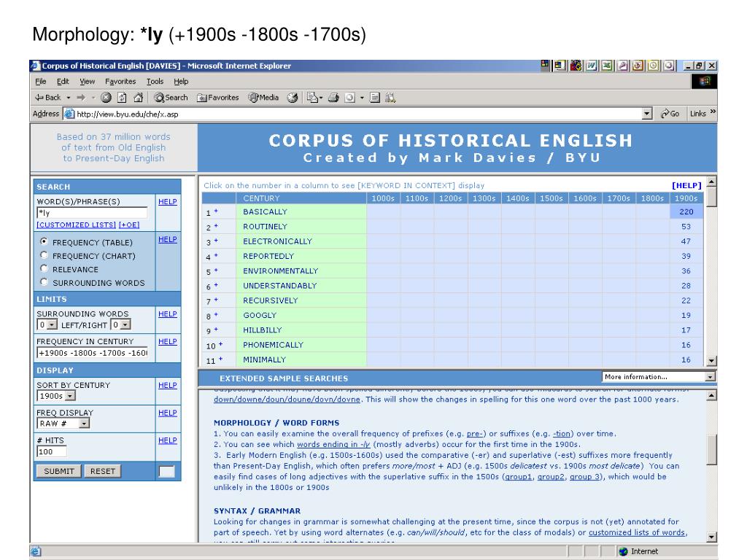Screen dimensions: 747x560
Task: Open the Back button history dropdown arrow
Action: point(69,98)
